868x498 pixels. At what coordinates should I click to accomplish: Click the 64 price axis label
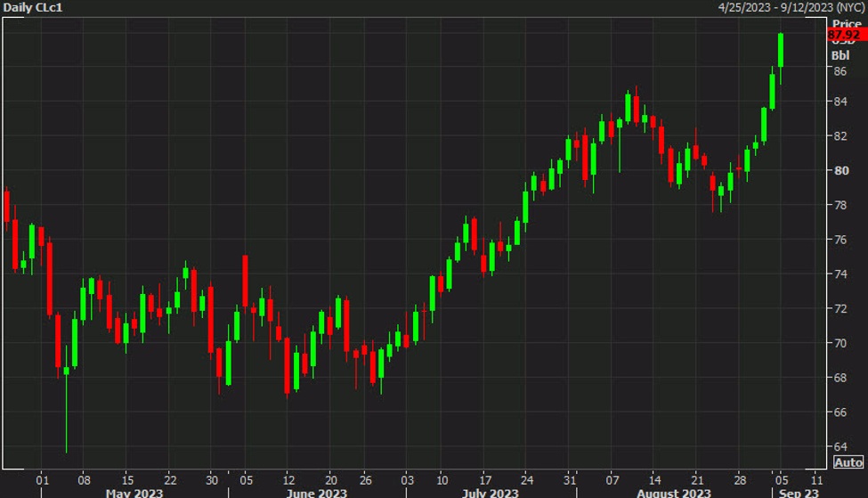[839, 447]
